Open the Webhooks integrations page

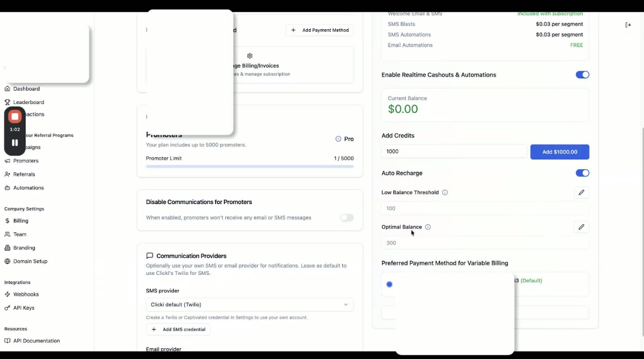click(x=26, y=294)
